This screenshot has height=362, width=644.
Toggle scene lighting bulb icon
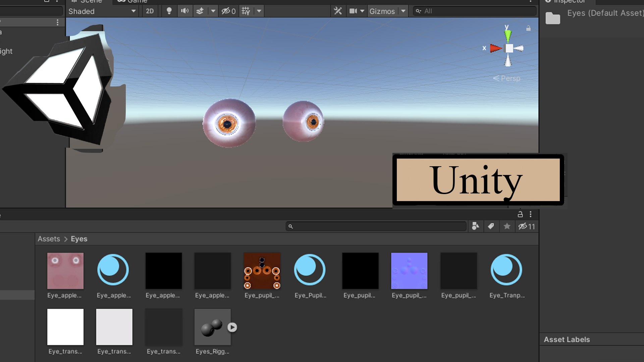(169, 11)
